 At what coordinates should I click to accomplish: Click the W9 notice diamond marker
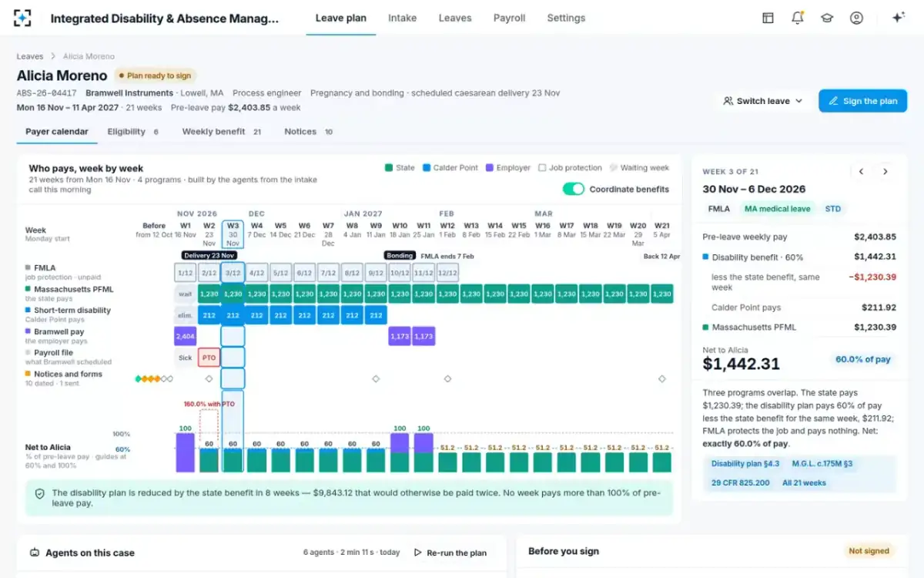click(376, 378)
